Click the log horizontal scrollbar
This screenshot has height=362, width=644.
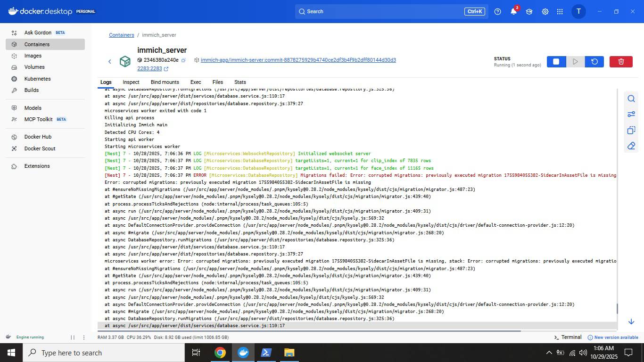coord(309,330)
